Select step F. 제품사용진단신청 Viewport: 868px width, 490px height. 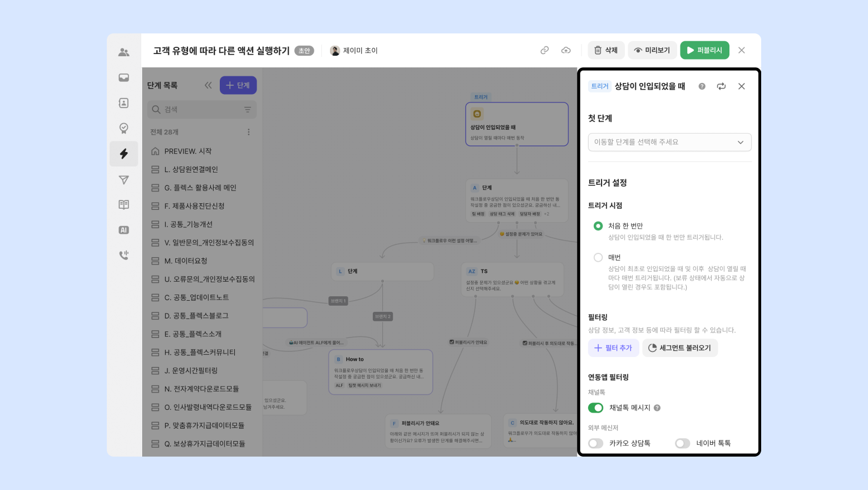tap(202, 206)
